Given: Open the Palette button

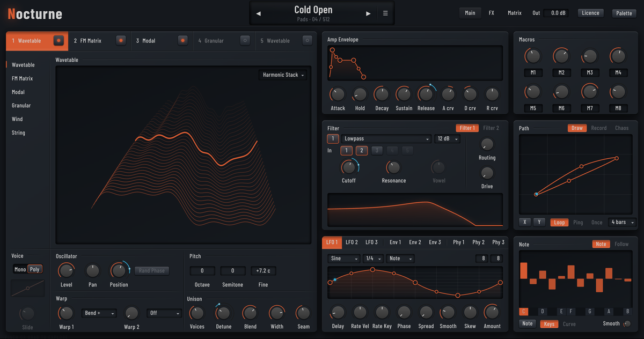Looking at the screenshot, I should click(x=624, y=13).
